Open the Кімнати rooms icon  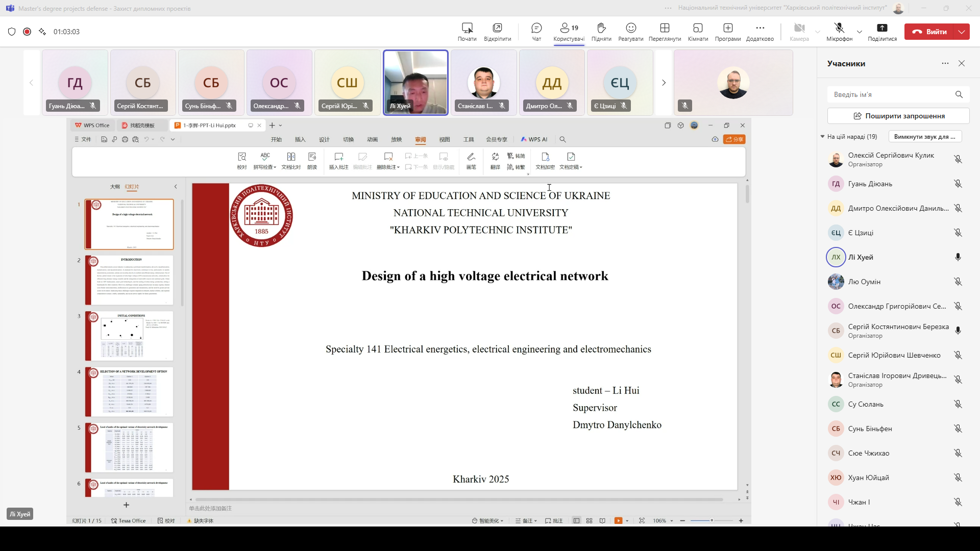pos(698,28)
